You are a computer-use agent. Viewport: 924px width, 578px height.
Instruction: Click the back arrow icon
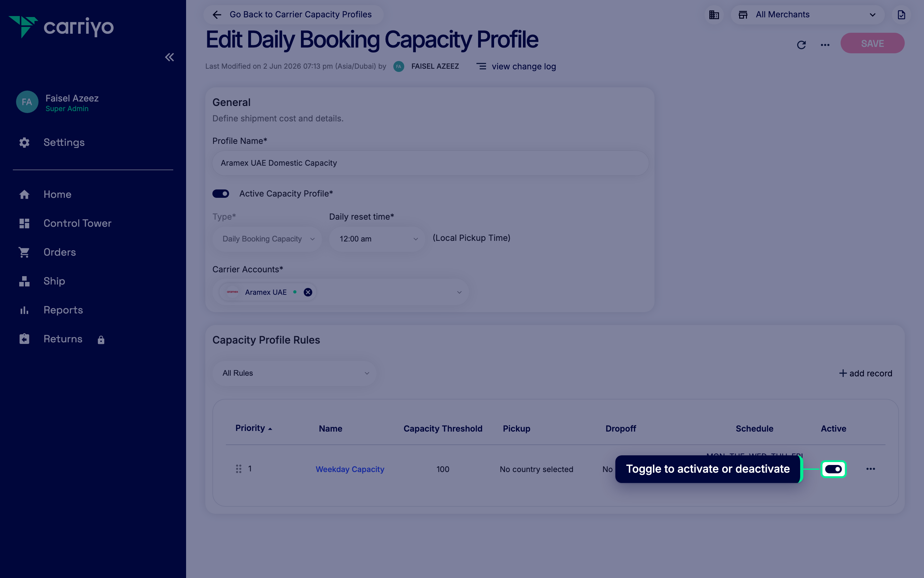coord(217,14)
